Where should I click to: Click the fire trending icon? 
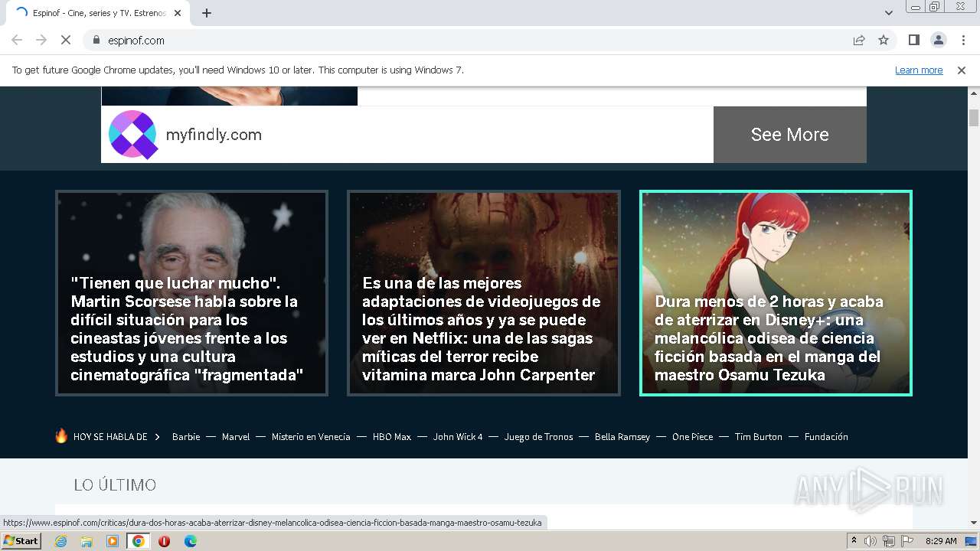tap(61, 435)
